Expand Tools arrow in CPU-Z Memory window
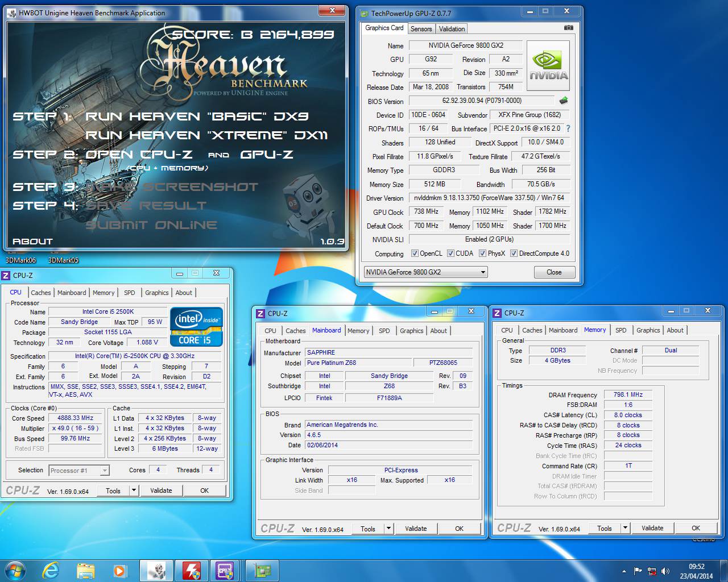 [625, 528]
